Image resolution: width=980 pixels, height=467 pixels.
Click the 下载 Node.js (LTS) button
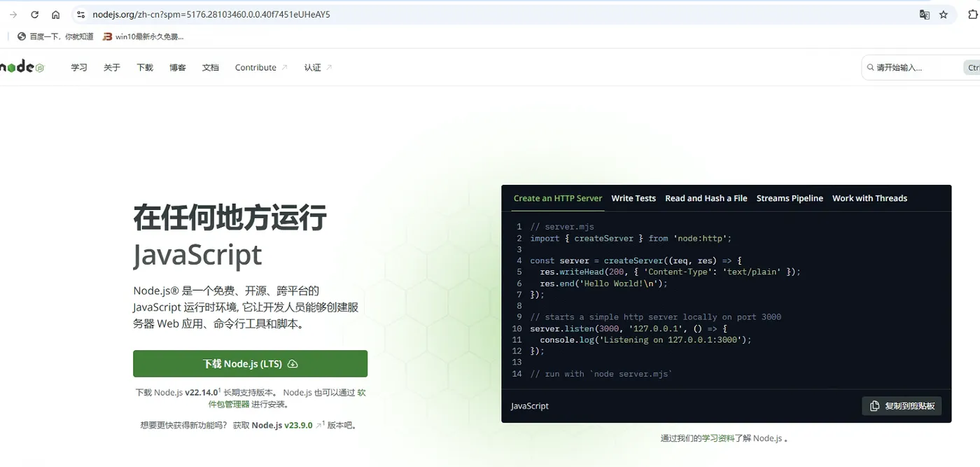coord(251,364)
